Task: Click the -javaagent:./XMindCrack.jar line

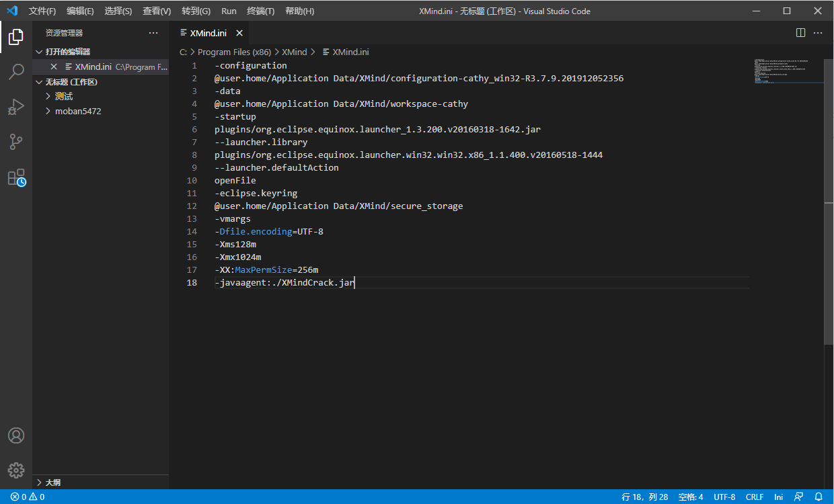Action: click(x=285, y=282)
